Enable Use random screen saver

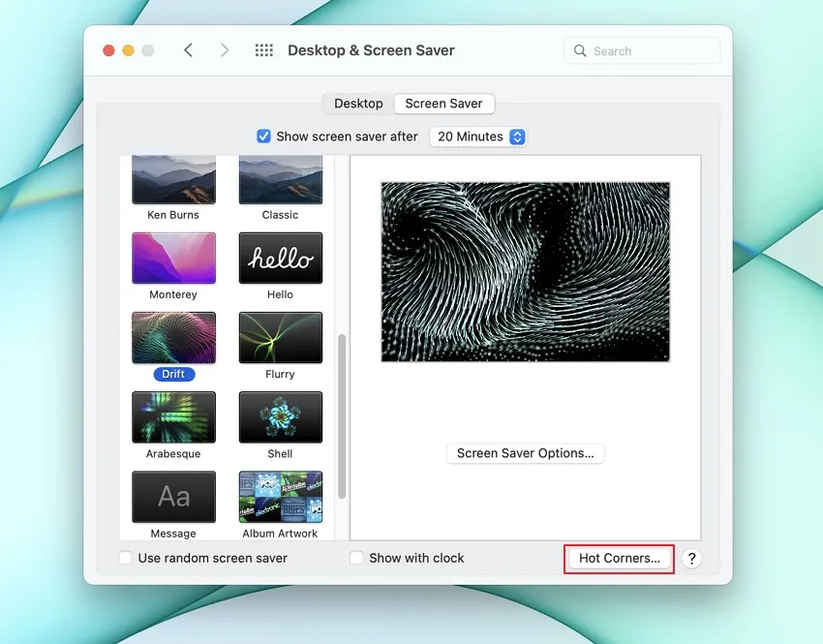[126, 558]
